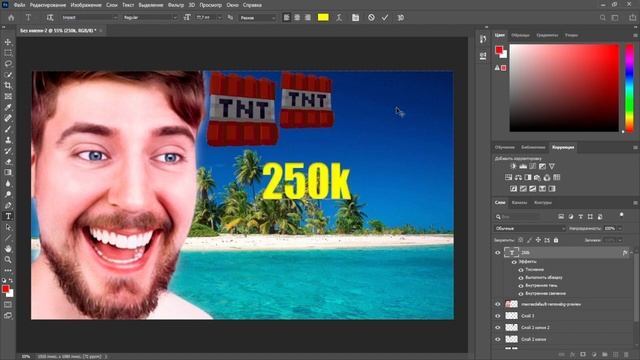Viewport: 640px width, 360px height.
Task: Hide the Слой 2 копия layer
Action: pyautogui.click(x=498, y=339)
